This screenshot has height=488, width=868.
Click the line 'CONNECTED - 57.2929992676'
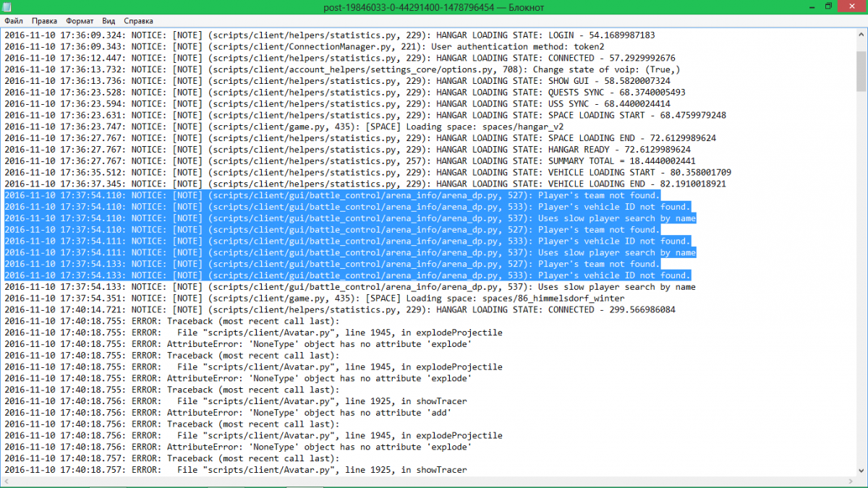point(340,58)
